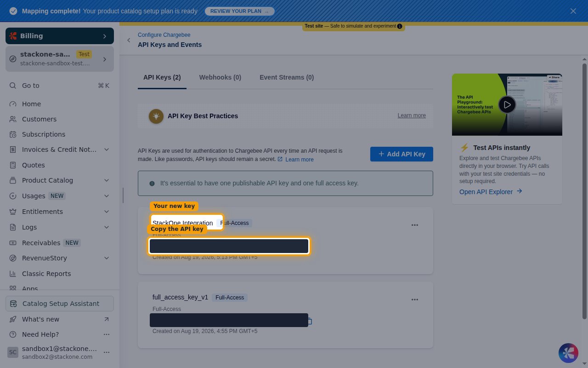Viewport: 588px width, 368px height.
Task: Click Share in the video thumbnail
Action: click(554, 77)
